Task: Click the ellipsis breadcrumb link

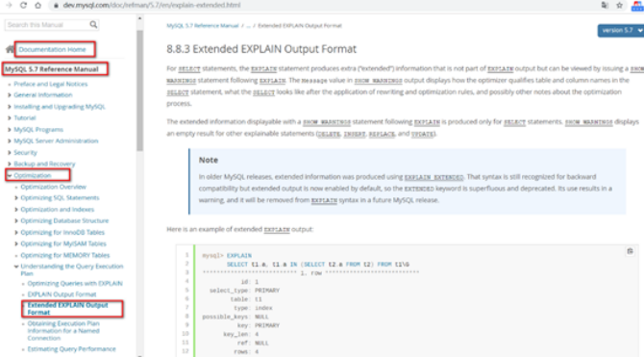Action: 248,25
